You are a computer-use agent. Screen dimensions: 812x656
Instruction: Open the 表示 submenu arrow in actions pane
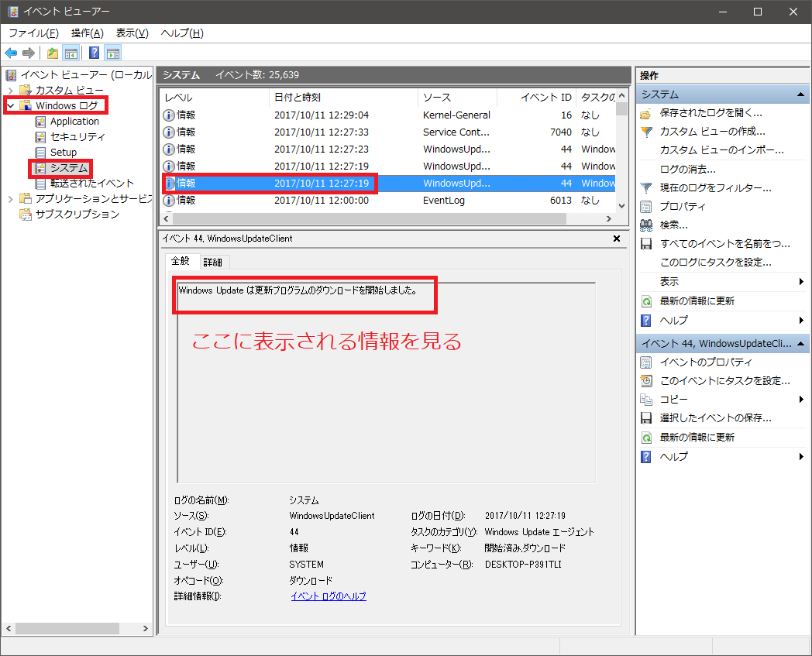click(801, 282)
